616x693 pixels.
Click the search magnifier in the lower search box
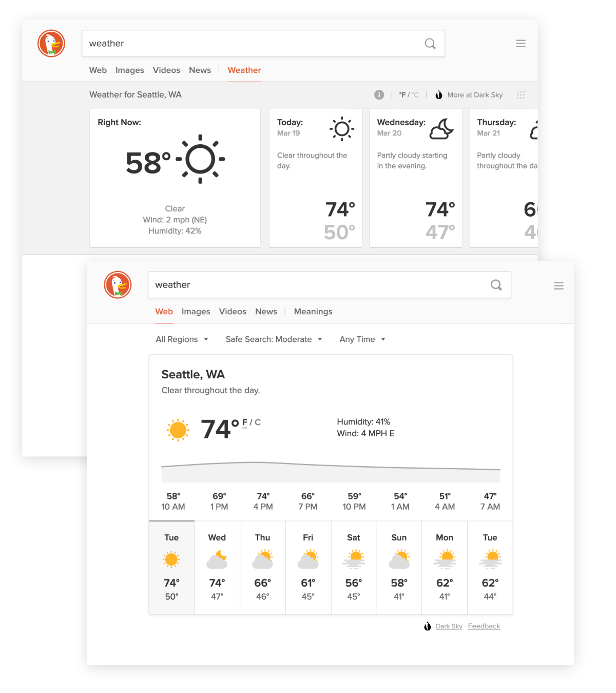[x=496, y=285]
